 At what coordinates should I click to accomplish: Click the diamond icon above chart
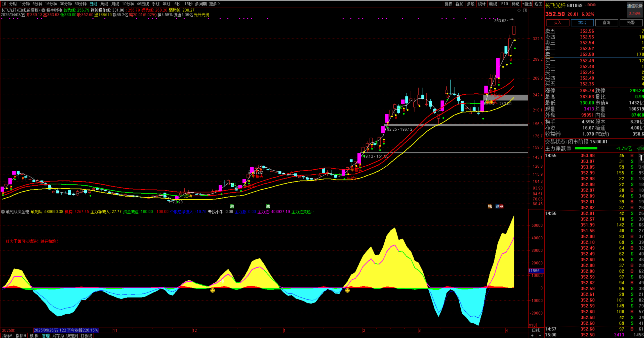point(519,10)
